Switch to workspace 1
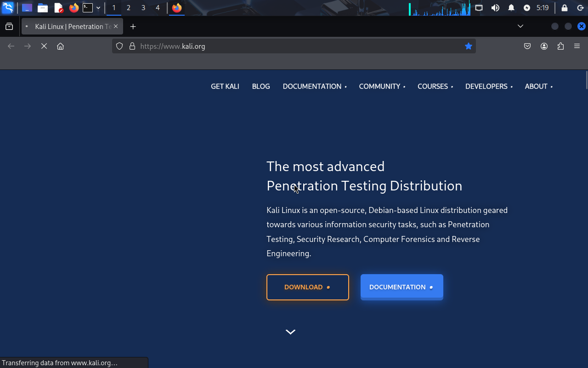The image size is (588, 368). (x=114, y=8)
